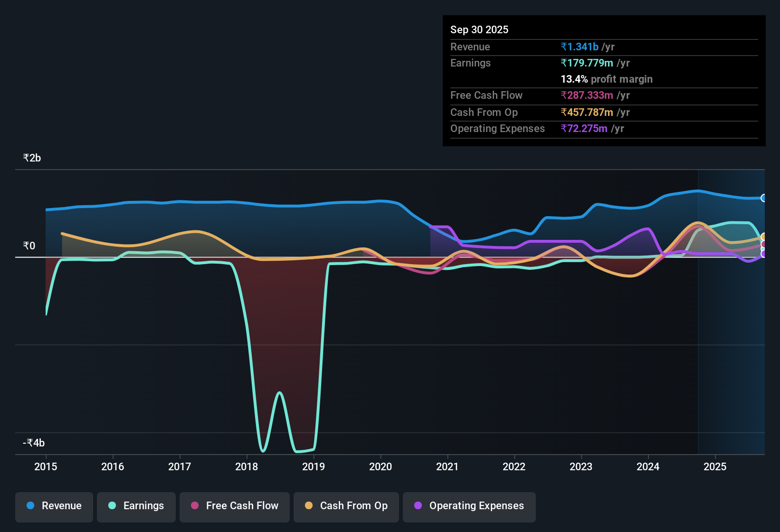The height and width of the screenshot is (532, 780).
Task: Click the orange Cash From Op legend dot
Action: coord(309,506)
